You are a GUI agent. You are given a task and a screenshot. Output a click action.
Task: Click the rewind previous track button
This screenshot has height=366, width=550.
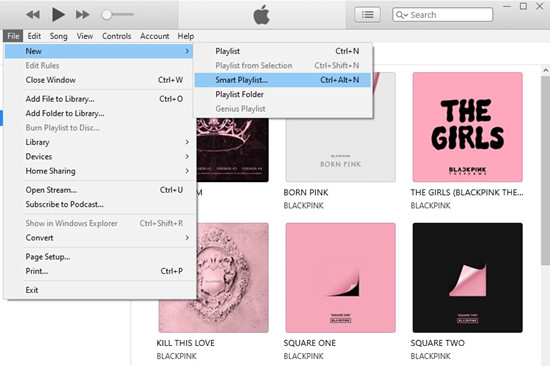33,15
